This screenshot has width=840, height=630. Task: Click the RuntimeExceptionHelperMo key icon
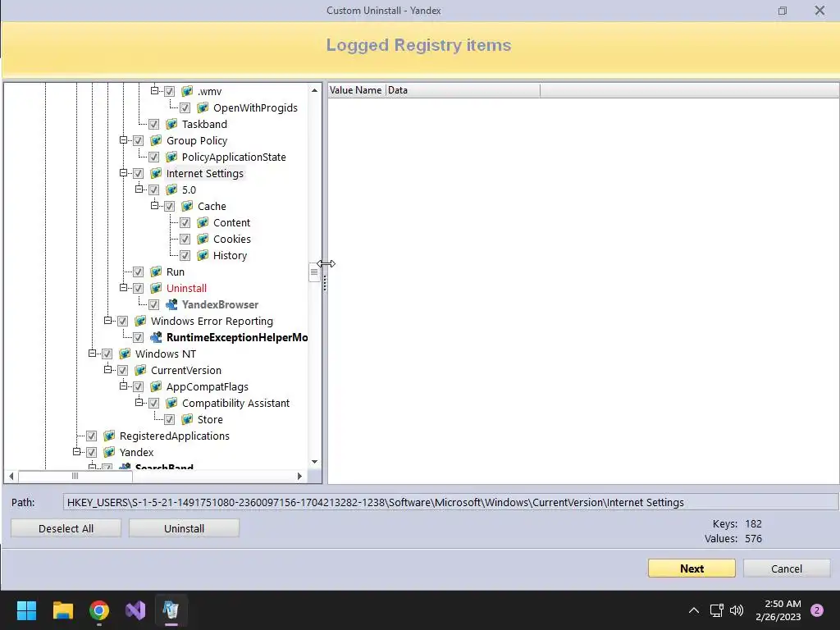click(156, 337)
